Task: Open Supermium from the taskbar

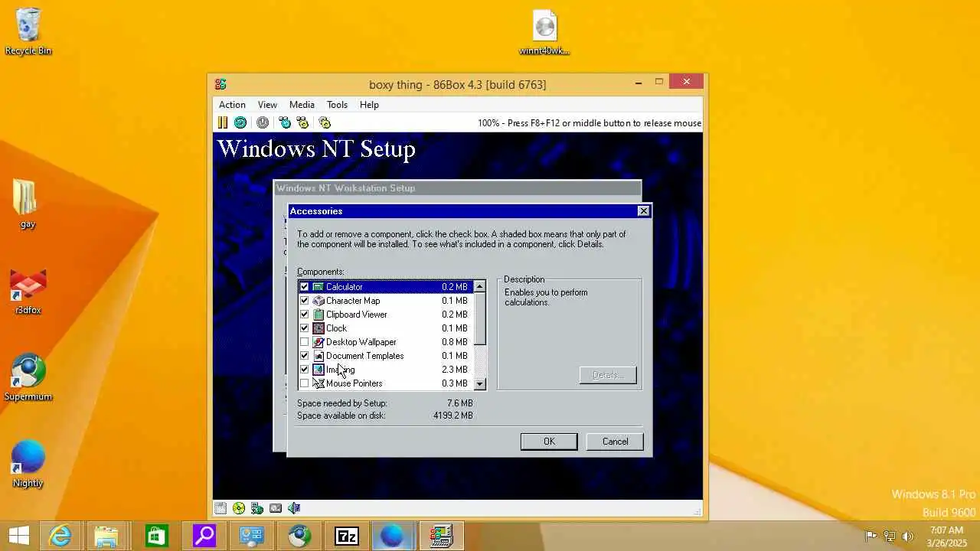Action: (x=299, y=536)
